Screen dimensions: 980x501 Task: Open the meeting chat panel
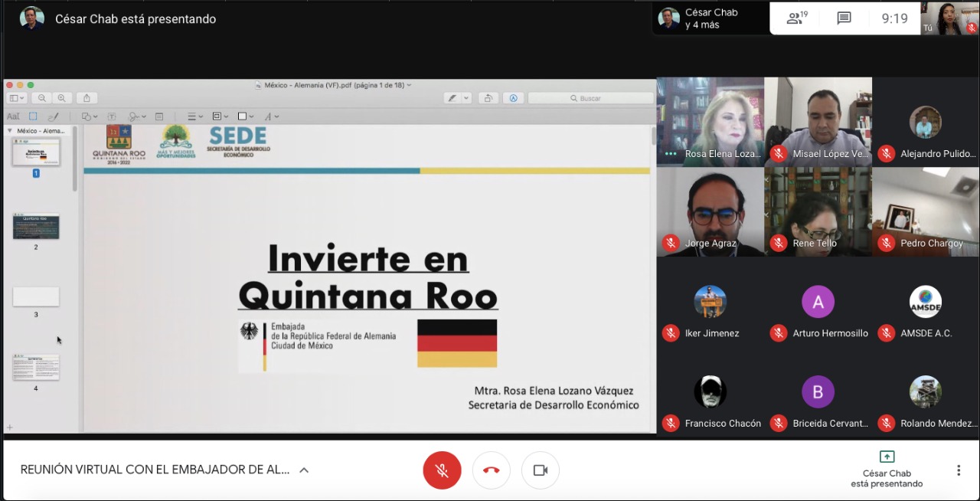click(844, 18)
